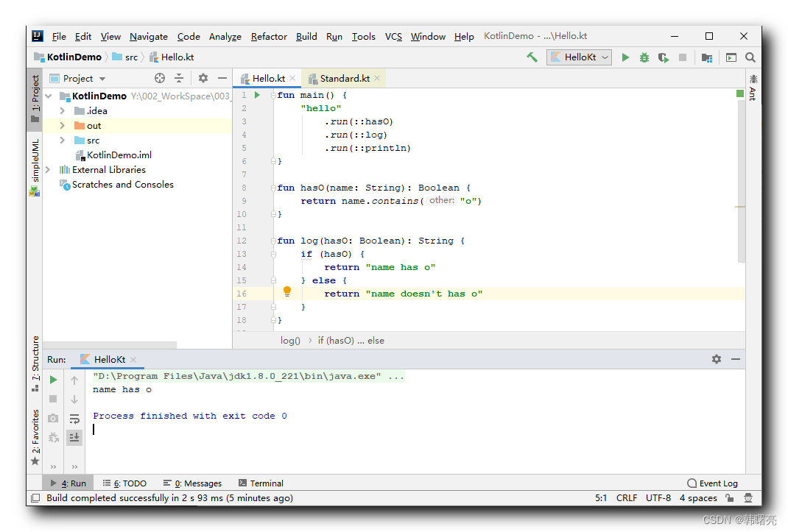Fold the log function at line 12
Screen dimensions: 788x532
tap(273, 241)
